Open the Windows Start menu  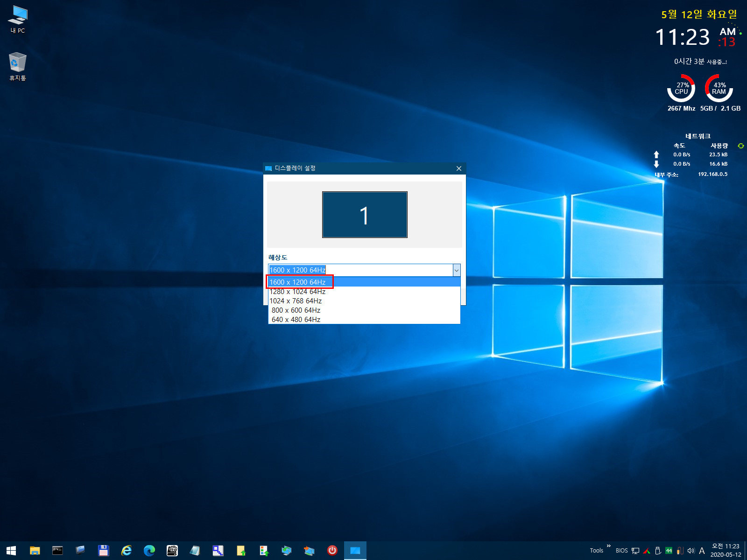click(11, 551)
